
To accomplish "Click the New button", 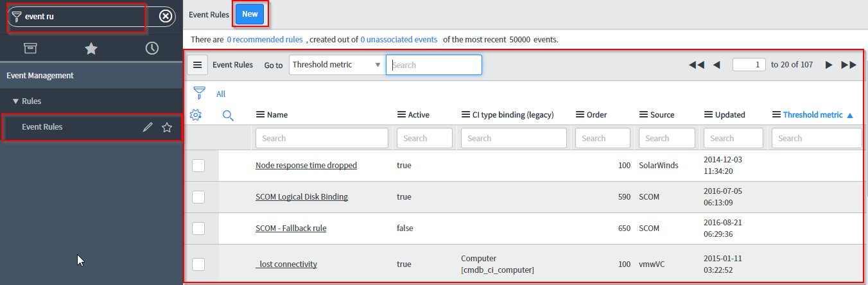I will (250, 14).
